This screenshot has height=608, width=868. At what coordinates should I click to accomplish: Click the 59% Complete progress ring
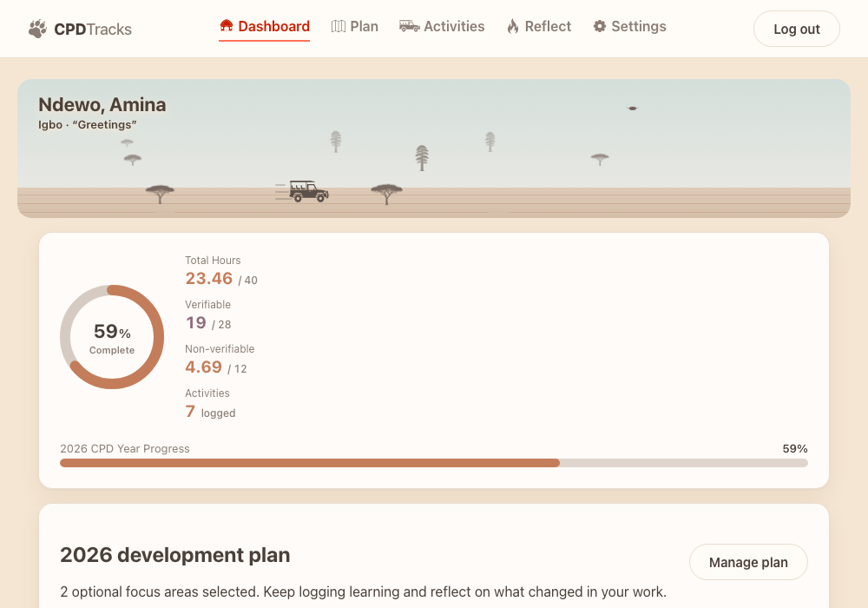tap(112, 337)
